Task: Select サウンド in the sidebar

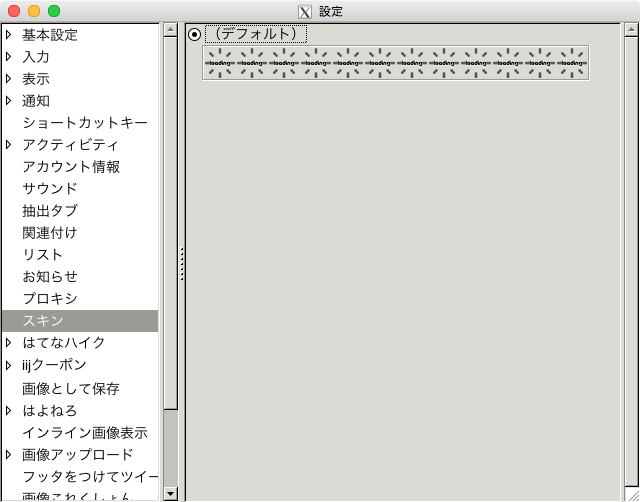Action: (x=50, y=189)
